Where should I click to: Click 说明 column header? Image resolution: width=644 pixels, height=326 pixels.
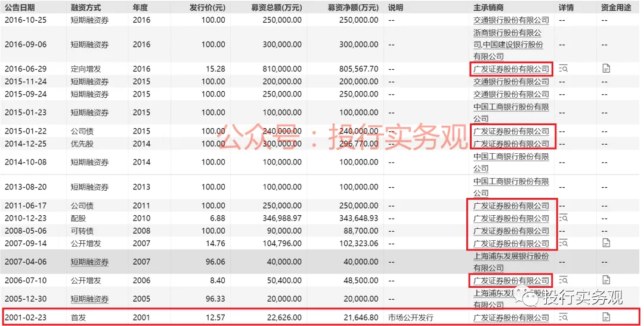395,7
